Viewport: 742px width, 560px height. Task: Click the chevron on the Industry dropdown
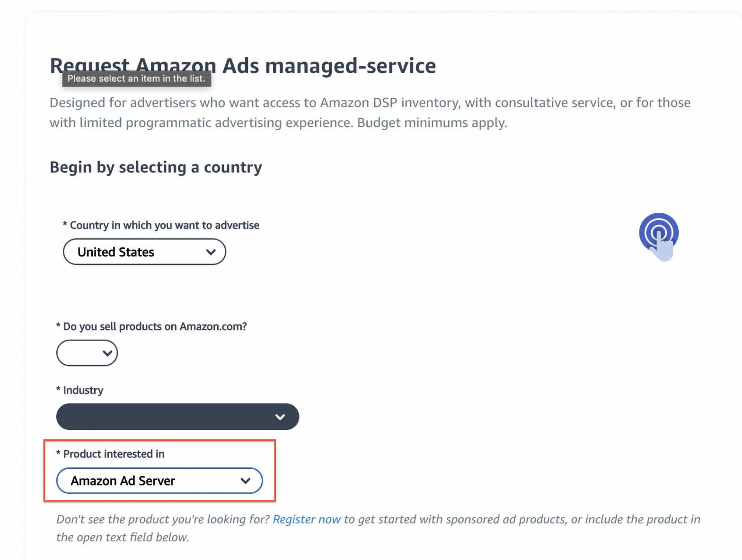[280, 417]
